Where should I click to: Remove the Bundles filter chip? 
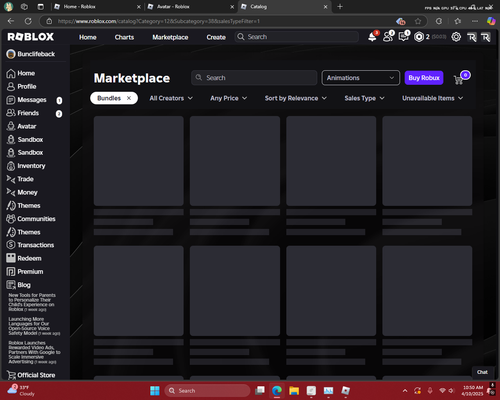[129, 98]
